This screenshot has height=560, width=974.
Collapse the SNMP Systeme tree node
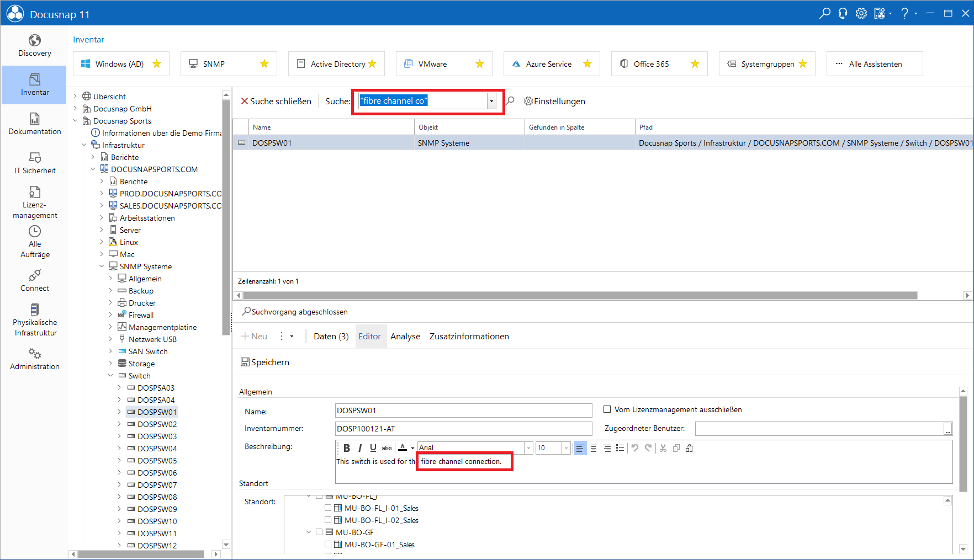point(102,266)
